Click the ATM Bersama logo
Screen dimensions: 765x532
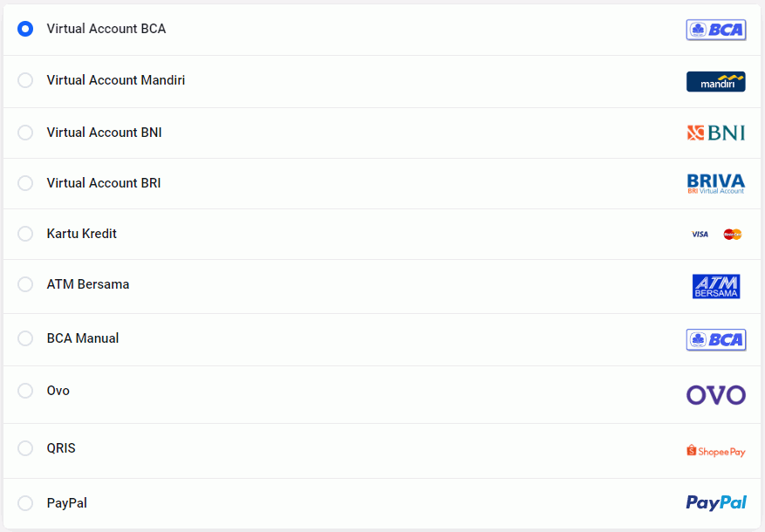[715, 286]
